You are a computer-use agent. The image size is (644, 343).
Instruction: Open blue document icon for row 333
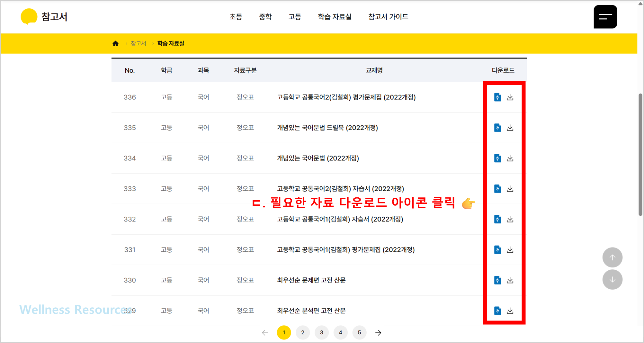497,189
